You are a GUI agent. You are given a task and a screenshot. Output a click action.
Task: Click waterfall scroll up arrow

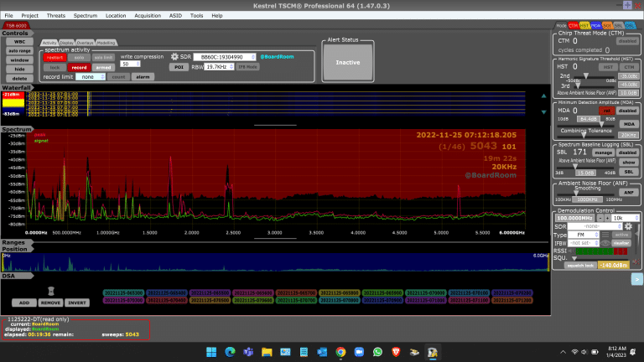(543, 96)
